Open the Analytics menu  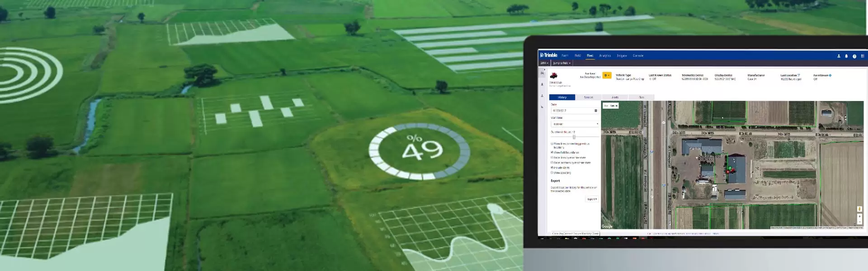(x=605, y=56)
